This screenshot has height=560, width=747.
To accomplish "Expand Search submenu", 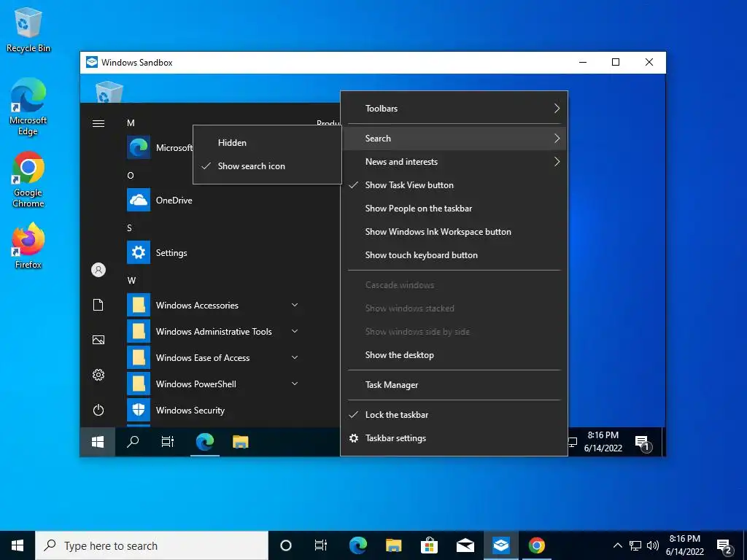I will [454, 138].
